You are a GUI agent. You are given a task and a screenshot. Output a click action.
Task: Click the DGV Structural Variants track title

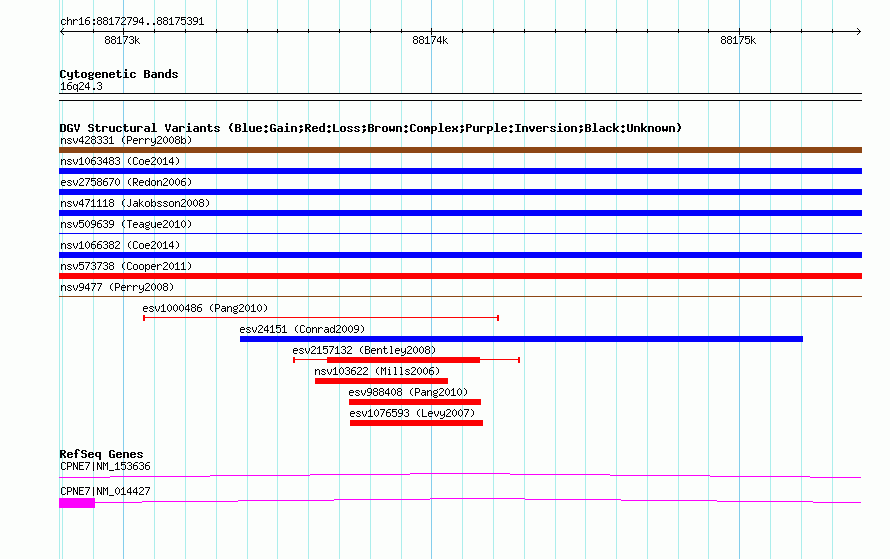370,128
